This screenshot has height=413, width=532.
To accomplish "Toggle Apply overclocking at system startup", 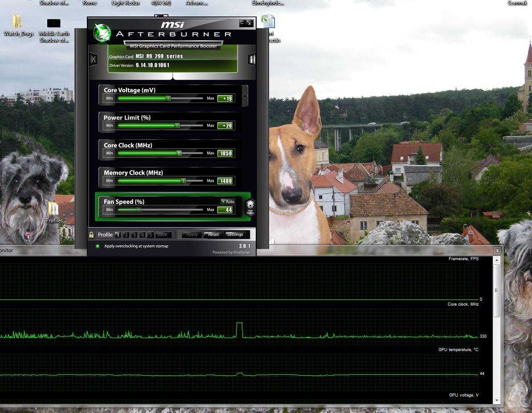I will [98, 246].
